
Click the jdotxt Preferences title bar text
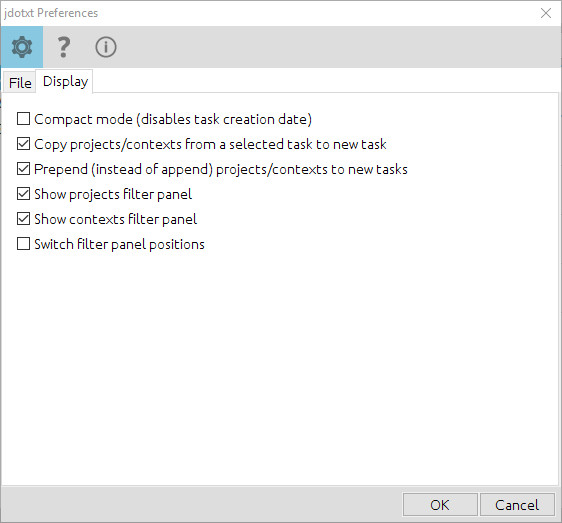click(x=51, y=13)
